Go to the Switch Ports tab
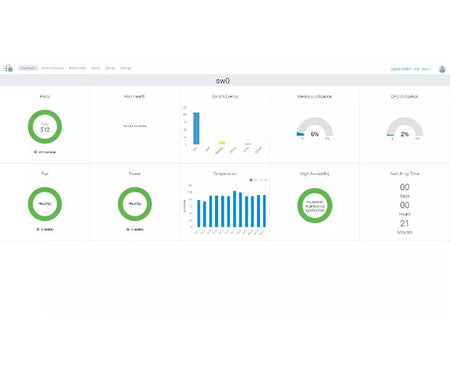Image resolution: width=450 pixels, height=375 pixels. pyautogui.click(x=77, y=68)
